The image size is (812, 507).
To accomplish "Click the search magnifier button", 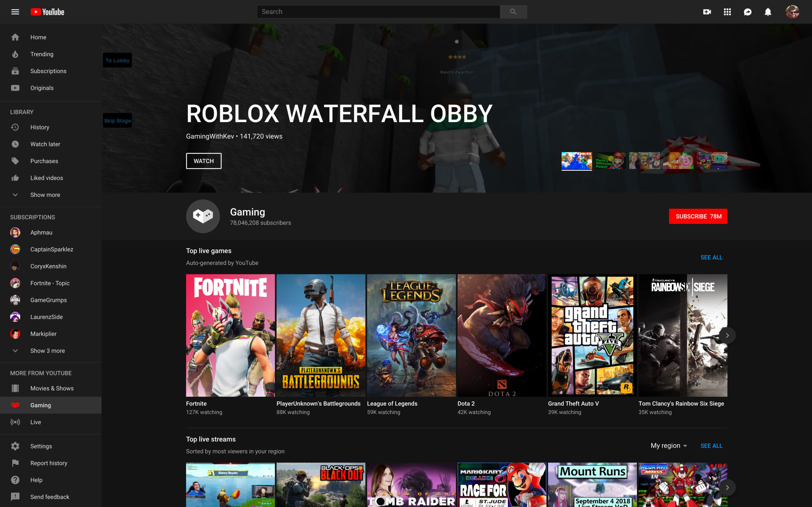I will pyautogui.click(x=513, y=12).
